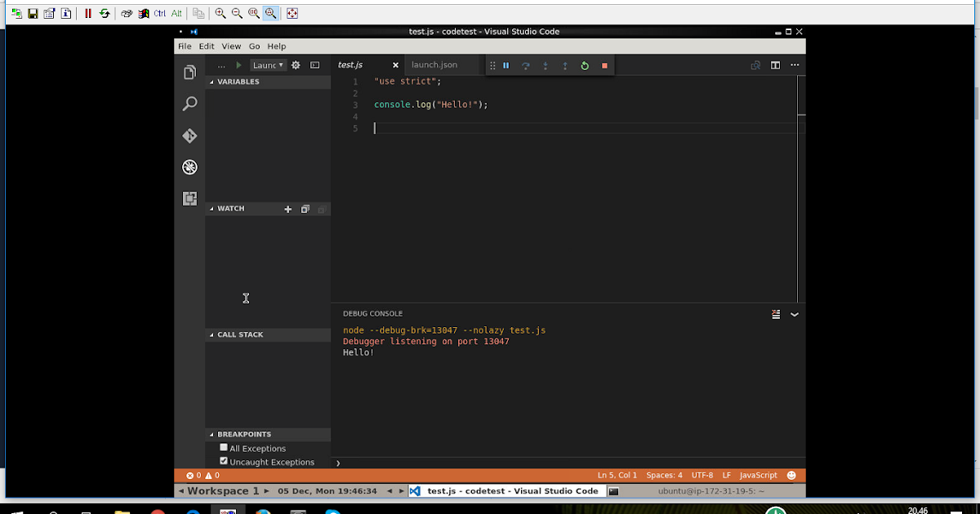Open editor more actions ellipsis

[795, 65]
